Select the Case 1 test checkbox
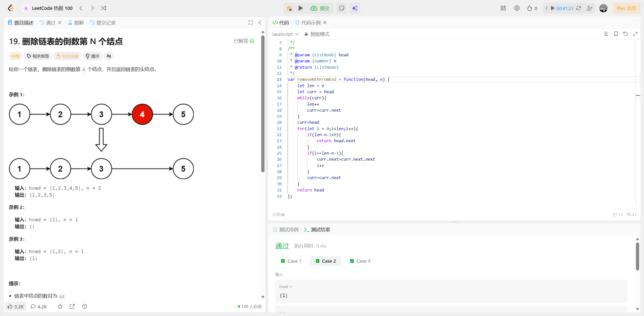This screenshot has width=644, height=316. (x=283, y=261)
